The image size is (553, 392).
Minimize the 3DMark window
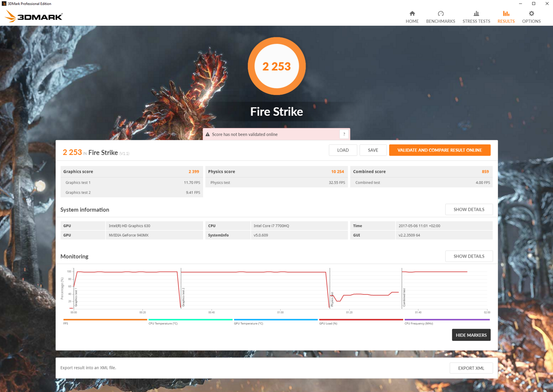click(520, 4)
